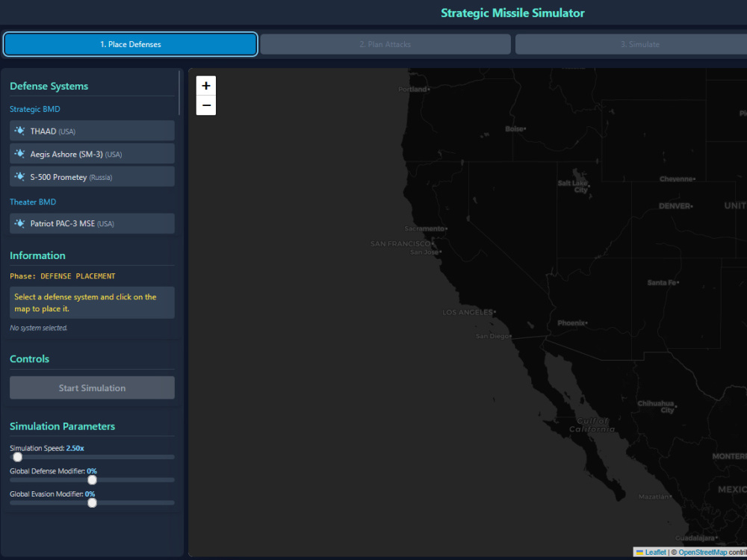Click Los Angeles on the map
Viewport: 747px width, 560px height.
469,312
